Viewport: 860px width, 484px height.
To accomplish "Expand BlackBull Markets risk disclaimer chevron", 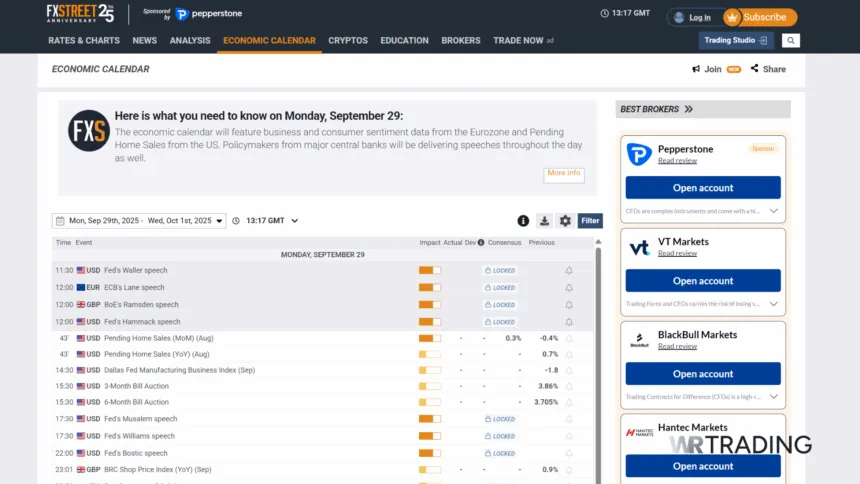I will 773,396.
